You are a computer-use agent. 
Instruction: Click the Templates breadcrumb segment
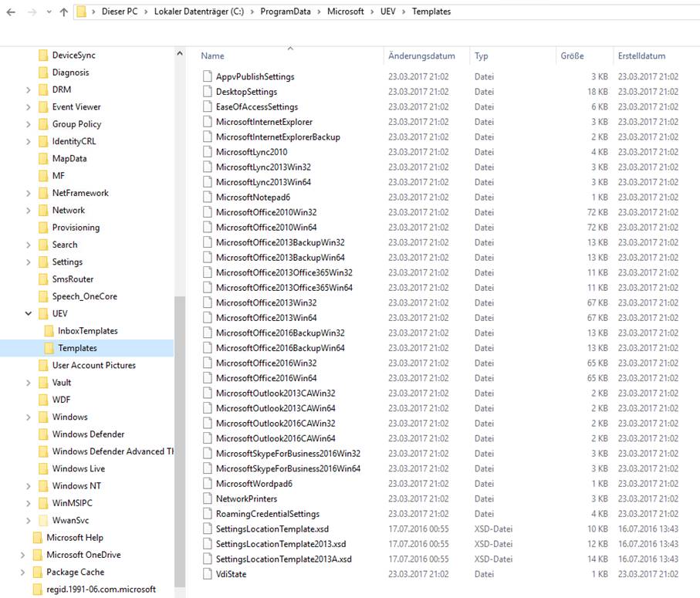tap(431, 12)
